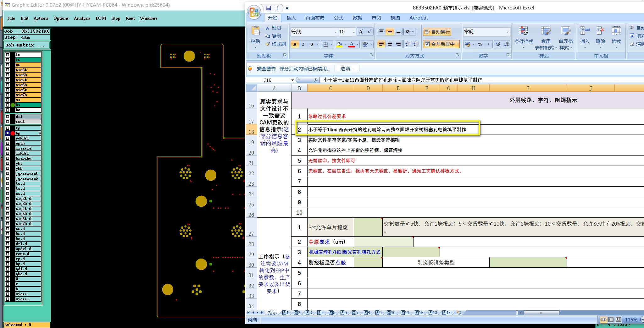Click the fill color swatch icon
Screen dimensions: 644x328
click(339, 44)
